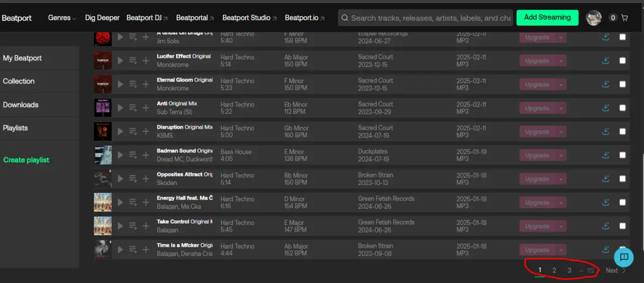This screenshot has height=283, width=644.
Task: Go to page 3 of results
Action: (570, 270)
